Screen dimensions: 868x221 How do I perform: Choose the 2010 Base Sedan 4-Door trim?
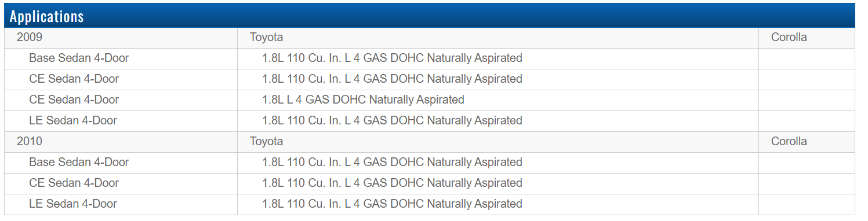pos(79,163)
